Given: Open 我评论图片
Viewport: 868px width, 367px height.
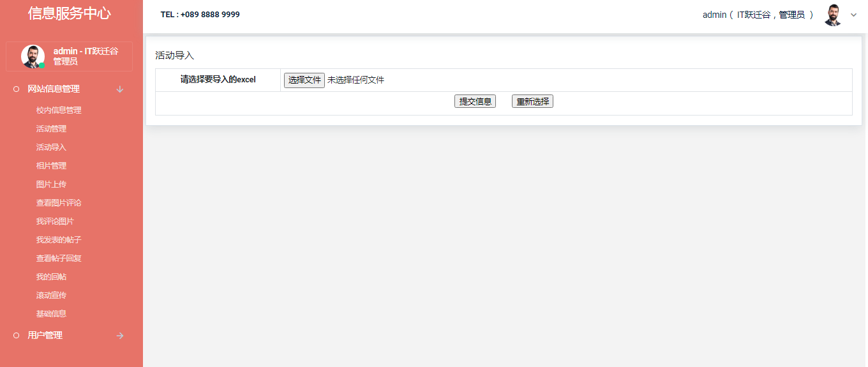Looking at the screenshot, I should click(x=55, y=221).
